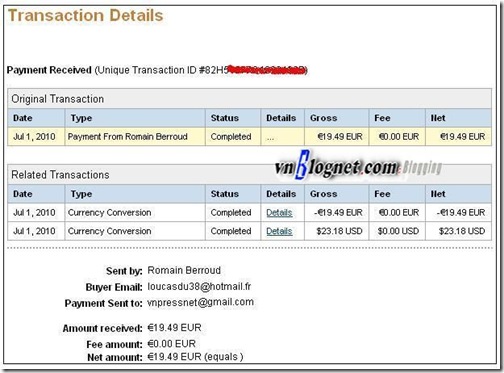Click the Gross -€19.49 EUR value
The image size is (504, 373).
coord(338,213)
